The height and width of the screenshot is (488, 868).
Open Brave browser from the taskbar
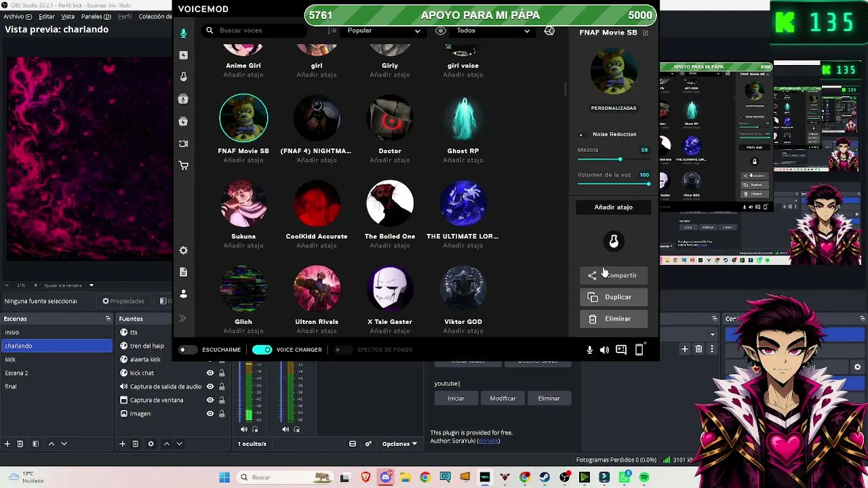click(x=366, y=477)
